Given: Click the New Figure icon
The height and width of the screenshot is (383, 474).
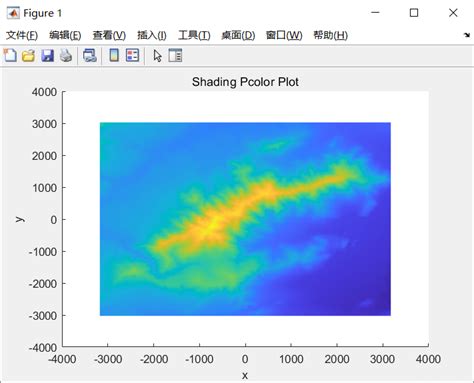Looking at the screenshot, I should pyautogui.click(x=10, y=55).
